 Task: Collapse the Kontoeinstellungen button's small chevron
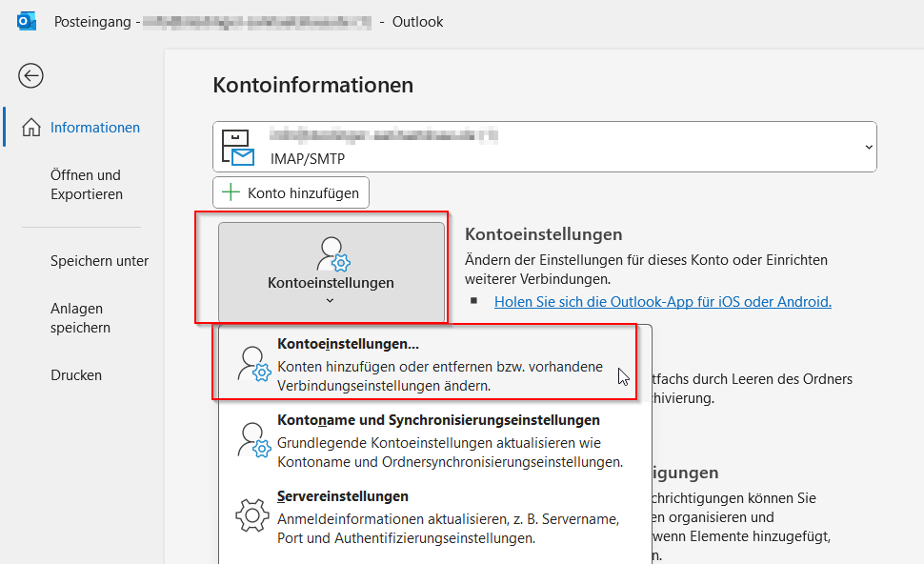tap(331, 301)
